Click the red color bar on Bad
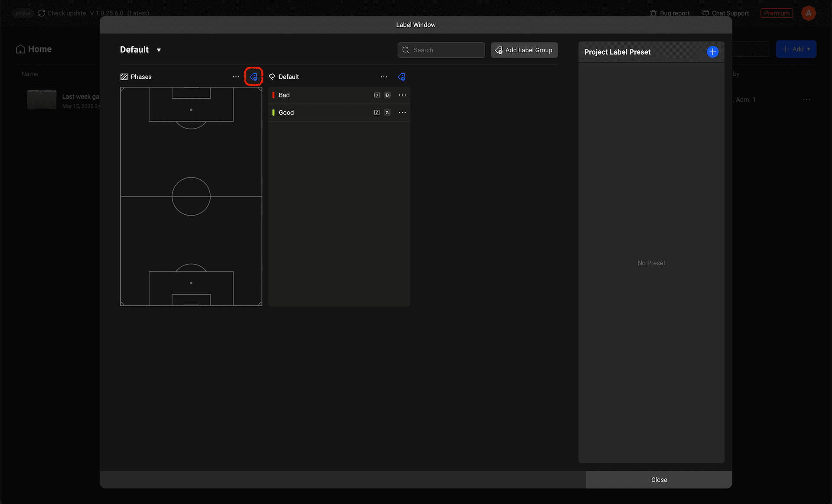Image resolution: width=832 pixels, height=504 pixels. pyautogui.click(x=273, y=95)
